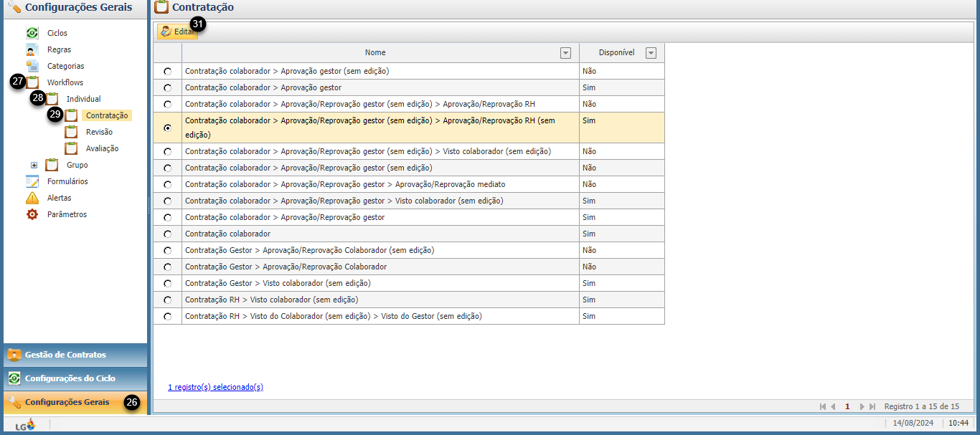Click the Parâmetros gear icon
This screenshot has width=980, height=435.
pyautogui.click(x=32, y=214)
